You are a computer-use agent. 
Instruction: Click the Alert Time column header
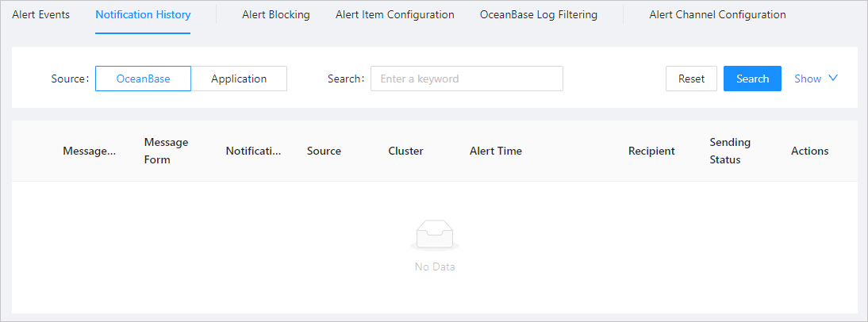[x=496, y=151]
